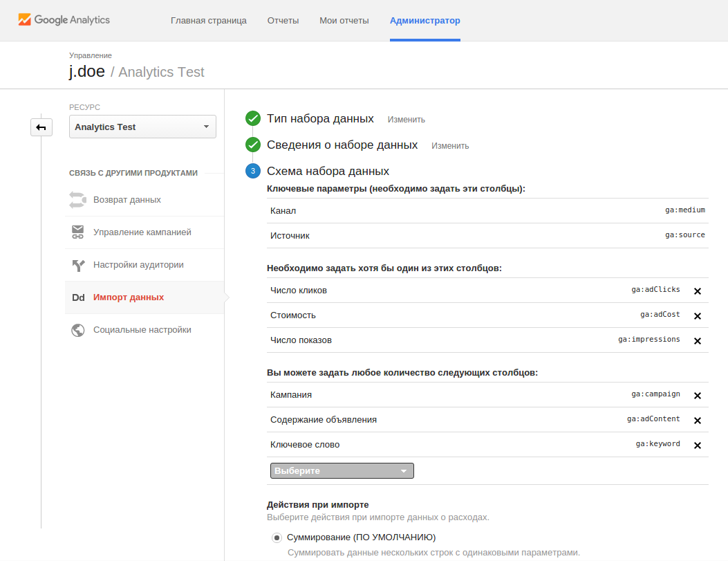The height and width of the screenshot is (561, 728).
Task: Click Изменить next to Тип набора данных
Action: click(x=406, y=120)
